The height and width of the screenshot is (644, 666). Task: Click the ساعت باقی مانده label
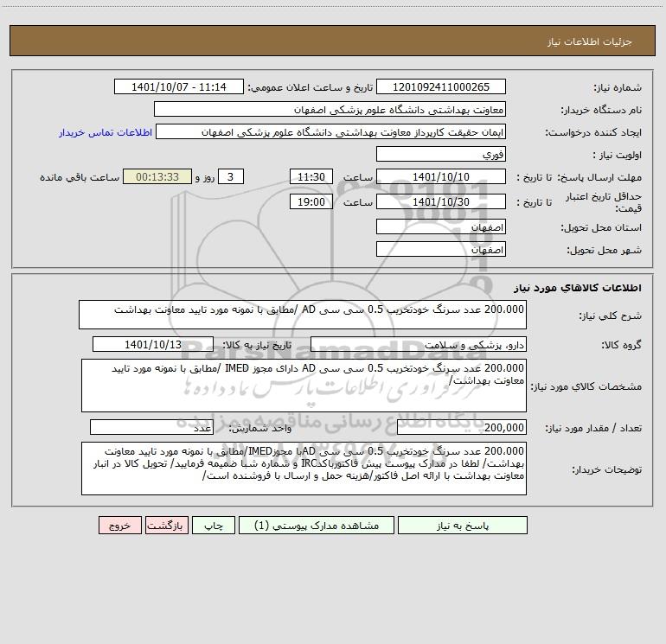pos(80,177)
